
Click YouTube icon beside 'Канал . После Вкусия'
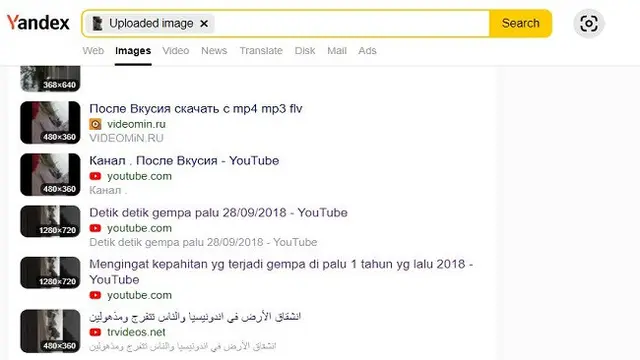pyautogui.click(x=95, y=176)
